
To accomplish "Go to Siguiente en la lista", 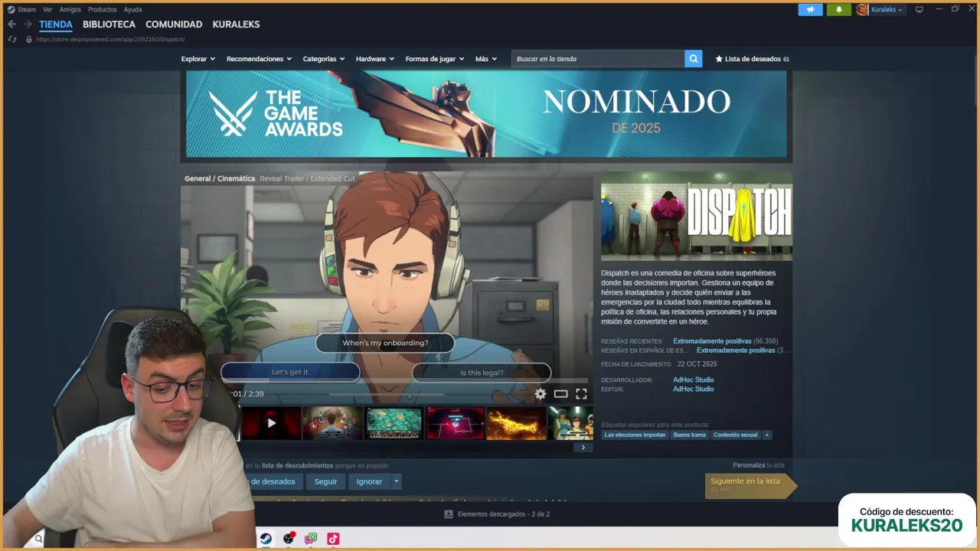I will pyautogui.click(x=751, y=485).
